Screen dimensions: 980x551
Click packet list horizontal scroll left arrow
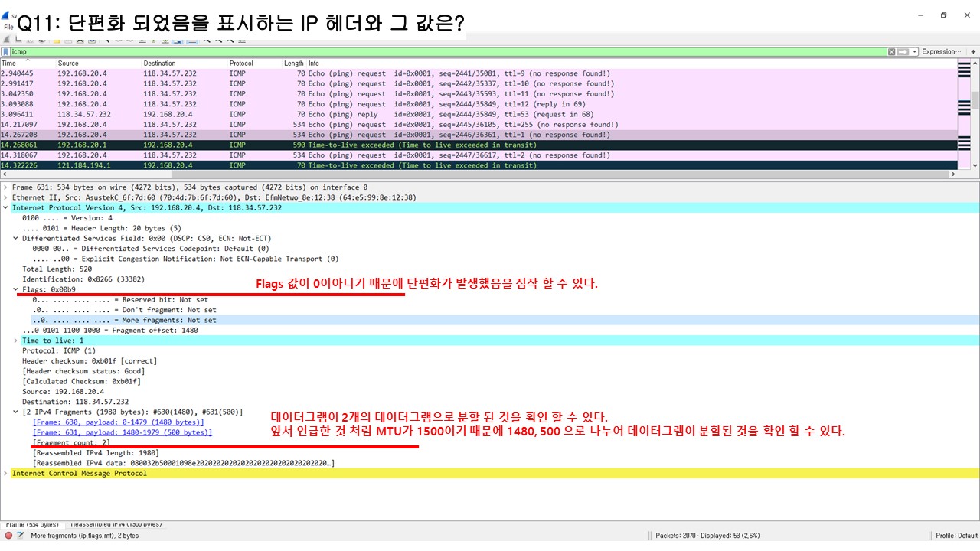4,174
